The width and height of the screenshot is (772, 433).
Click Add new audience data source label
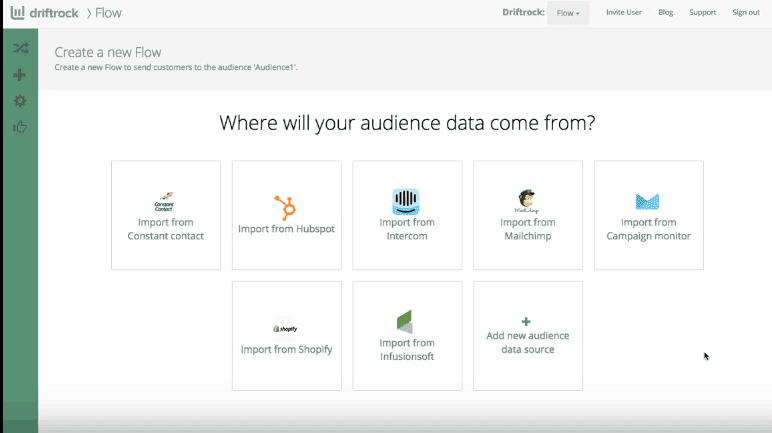528,342
